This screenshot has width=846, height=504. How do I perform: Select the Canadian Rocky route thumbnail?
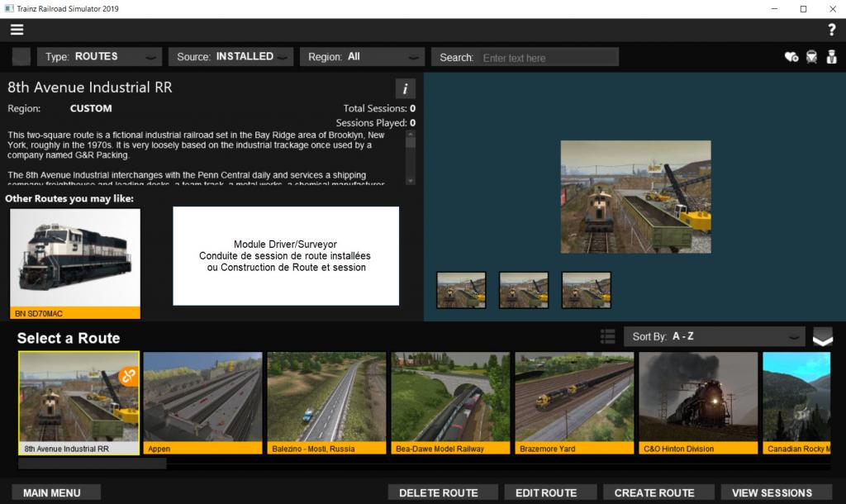click(797, 403)
